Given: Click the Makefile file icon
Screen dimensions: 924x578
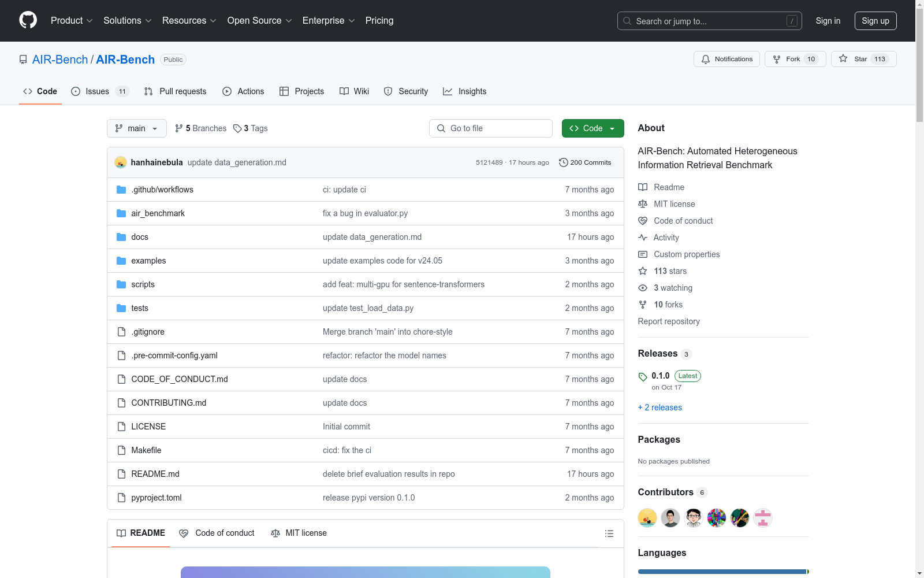Looking at the screenshot, I should point(121,450).
